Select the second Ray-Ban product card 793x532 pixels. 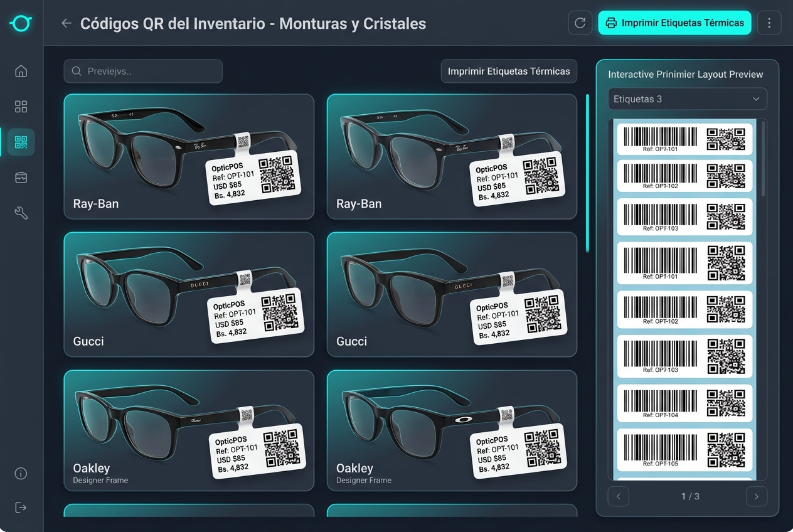click(452, 156)
